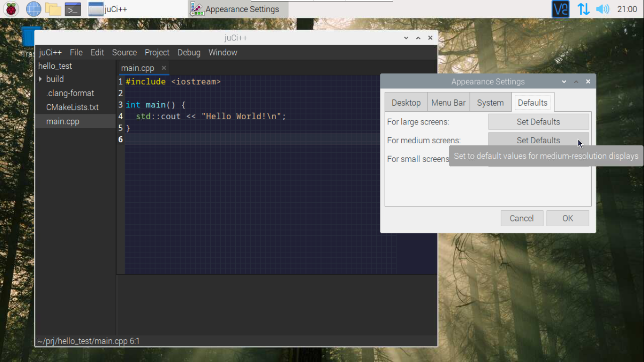
Task: Expand the build folder in tree
Action: click(x=41, y=79)
